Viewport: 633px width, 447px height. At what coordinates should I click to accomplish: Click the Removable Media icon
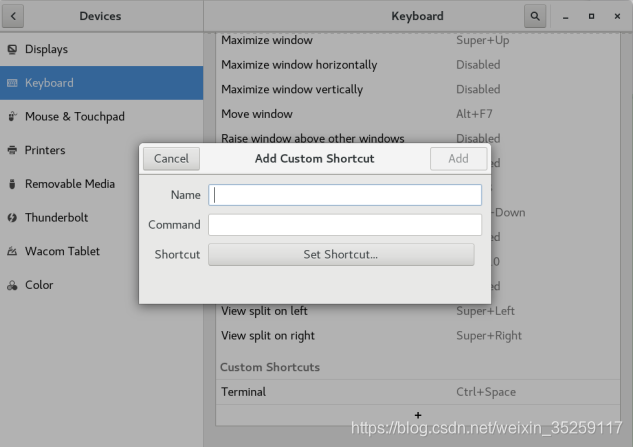coord(12,184)
